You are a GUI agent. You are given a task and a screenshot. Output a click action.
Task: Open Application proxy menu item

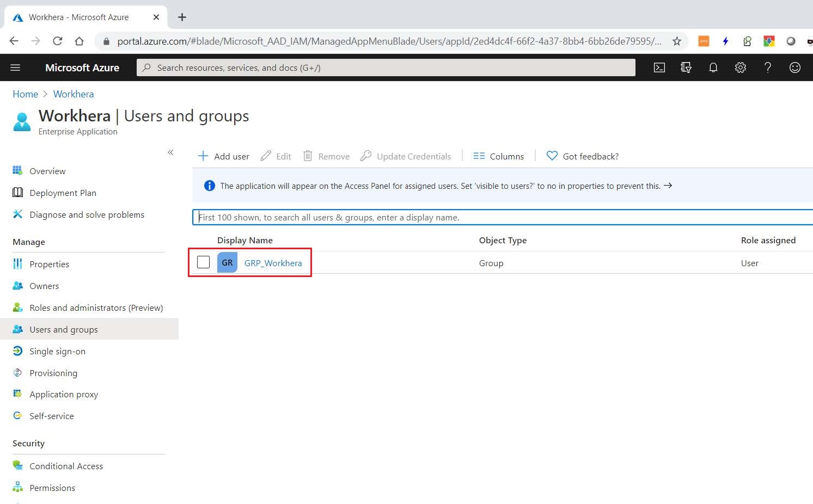[64, 394]
